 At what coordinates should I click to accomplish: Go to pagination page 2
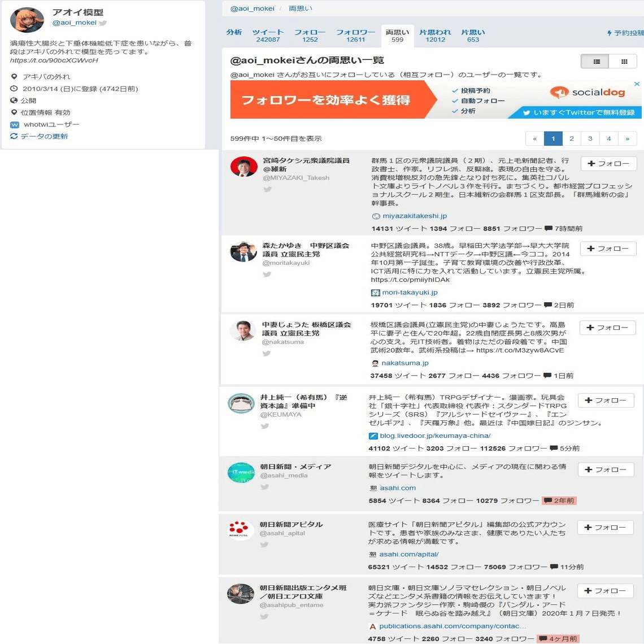coord(571,139)
